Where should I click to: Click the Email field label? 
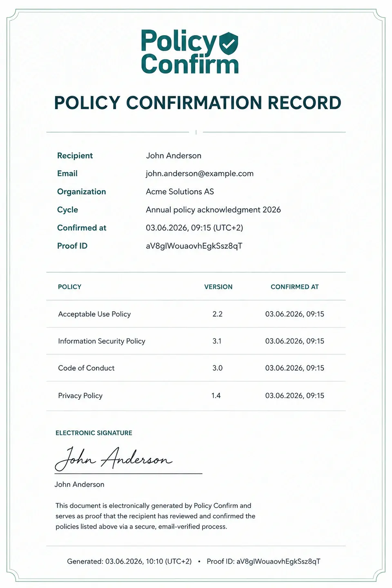[x=67, y=174]
